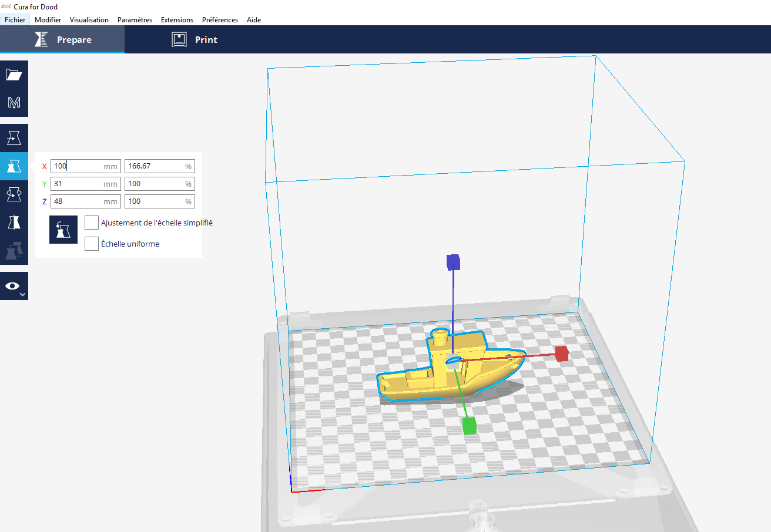Click the Z size mm field
The image size is (771, 532).
click(x=86, y=201)
